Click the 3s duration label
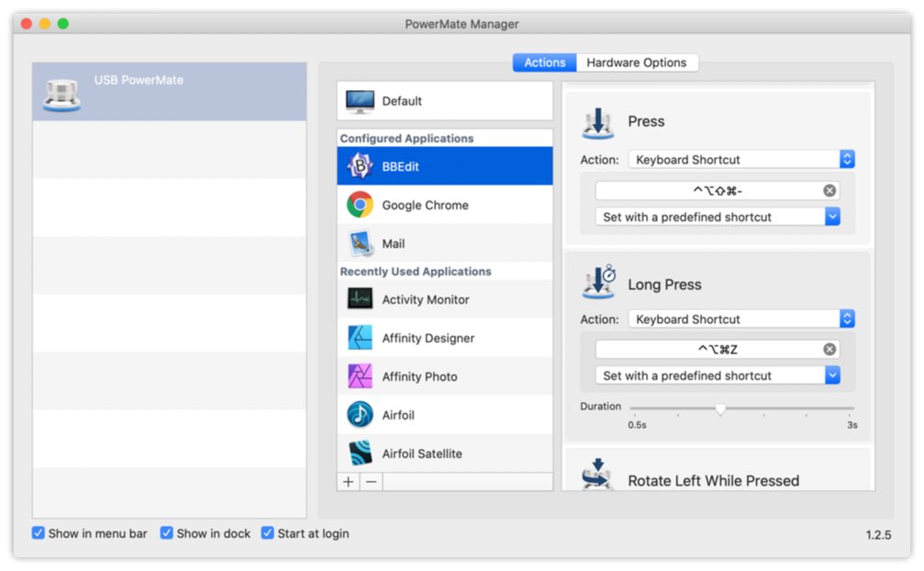 pos(852,425)
